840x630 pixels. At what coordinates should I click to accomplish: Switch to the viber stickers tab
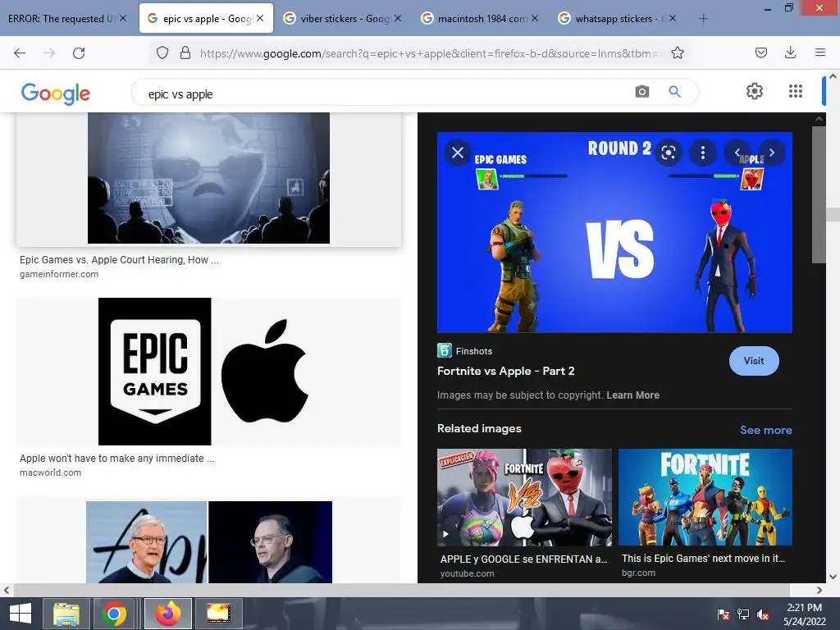click(x=345, y=19)
